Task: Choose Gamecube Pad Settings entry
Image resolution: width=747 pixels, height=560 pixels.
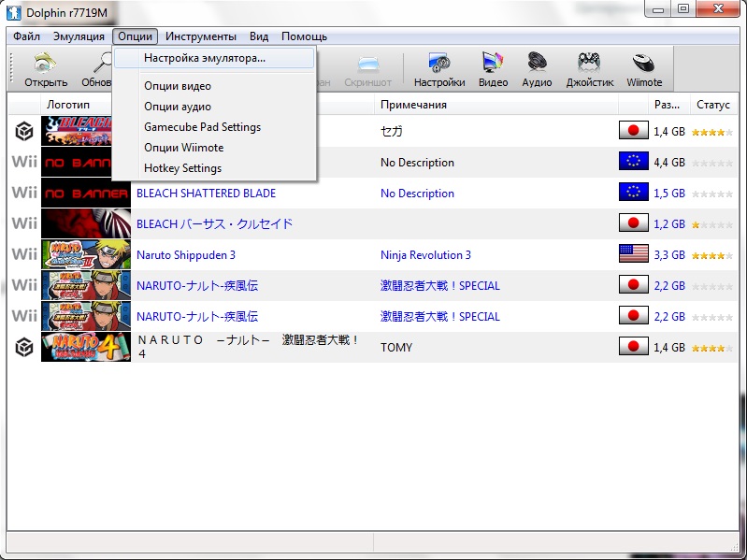Action: coord(214,127)
